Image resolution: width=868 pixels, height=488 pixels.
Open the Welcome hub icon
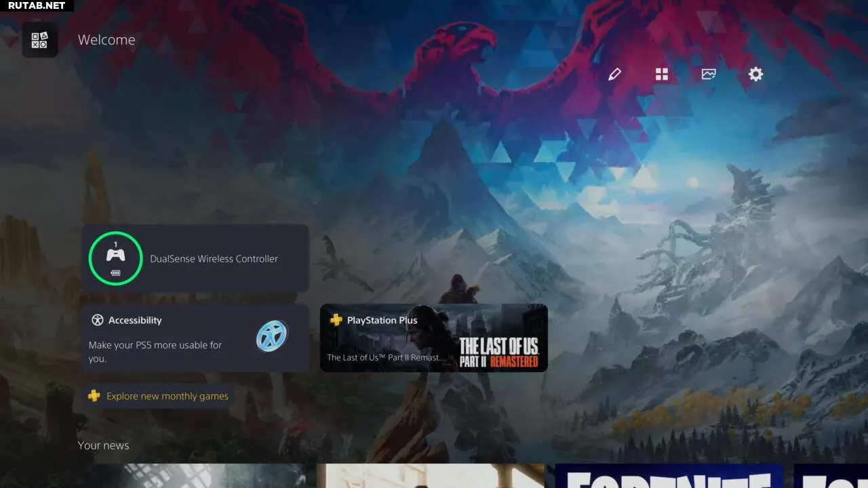pyautogui.click(x=39, y=40)
